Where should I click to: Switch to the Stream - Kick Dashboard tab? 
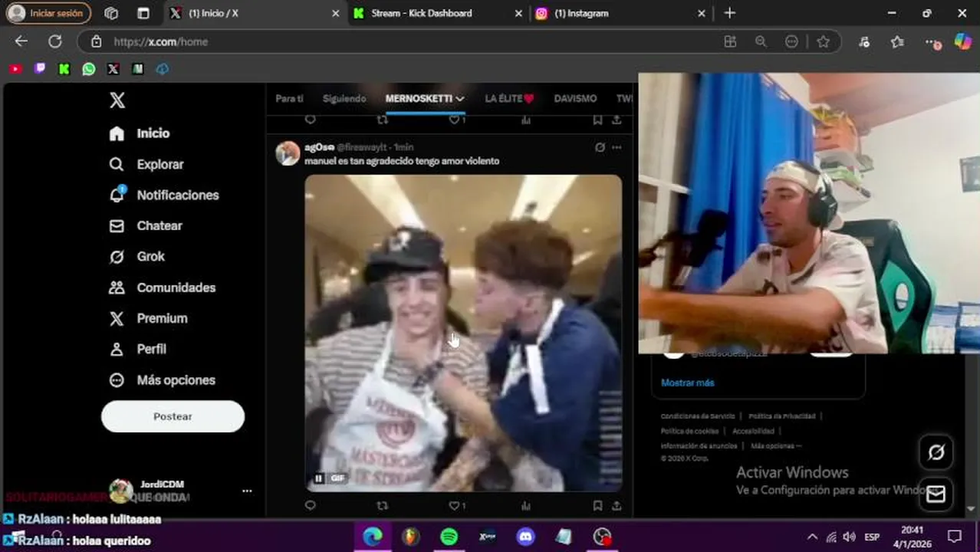[438, 13]
